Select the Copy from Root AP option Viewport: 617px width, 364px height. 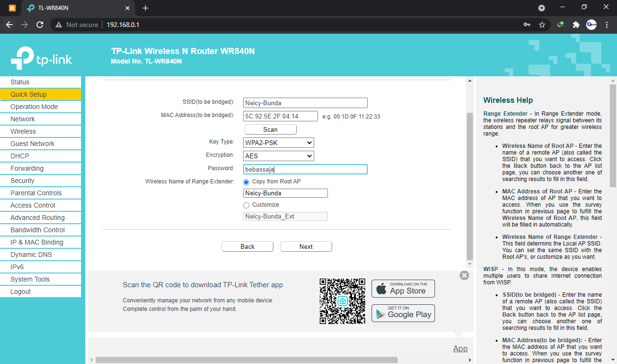point(246,182)
